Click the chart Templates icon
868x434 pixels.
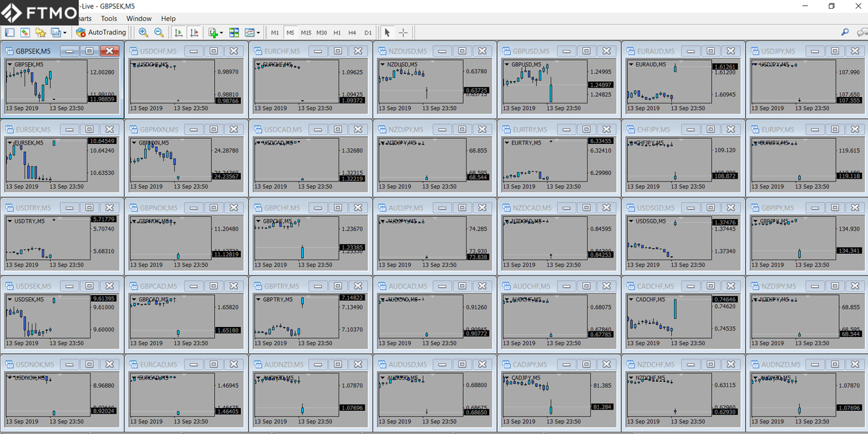pyautogui.click(x=250, y=33)
